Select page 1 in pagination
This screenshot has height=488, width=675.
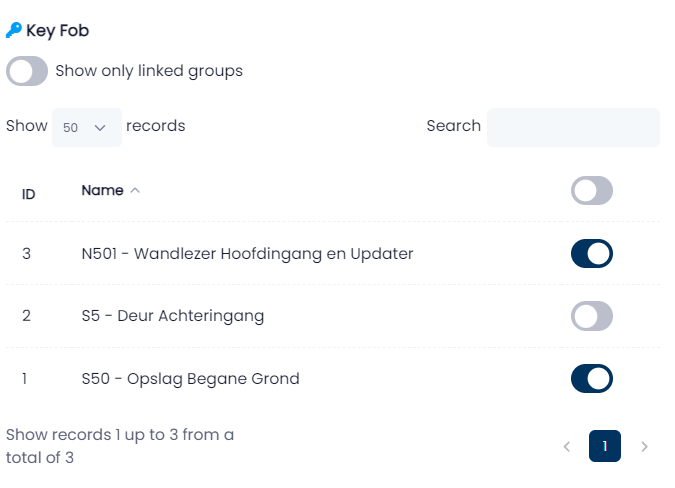coord(605,446)
